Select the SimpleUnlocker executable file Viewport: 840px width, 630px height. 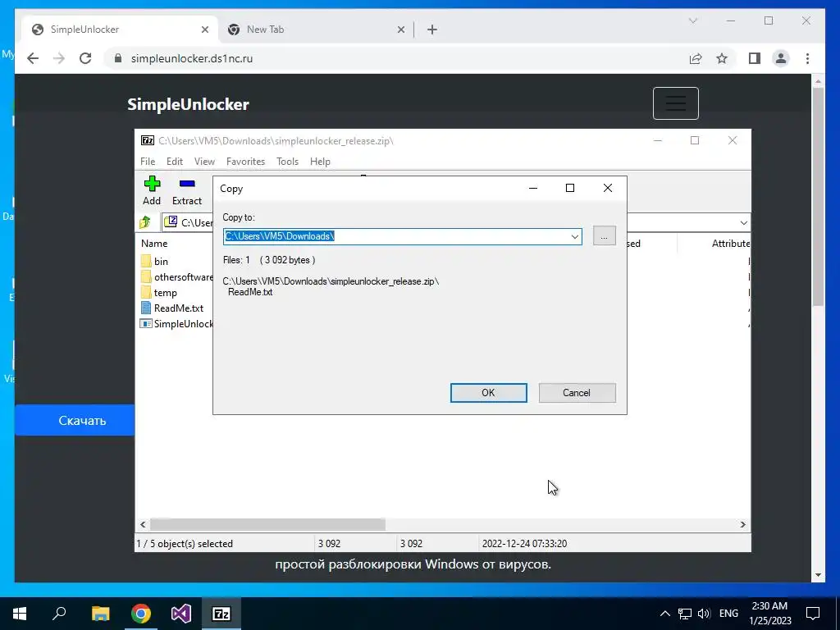(177, 323)
